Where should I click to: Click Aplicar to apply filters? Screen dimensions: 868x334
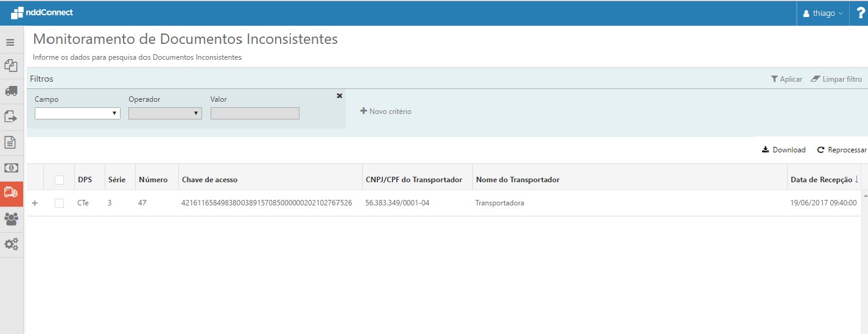pyautogui.click(x=786, y=79)
